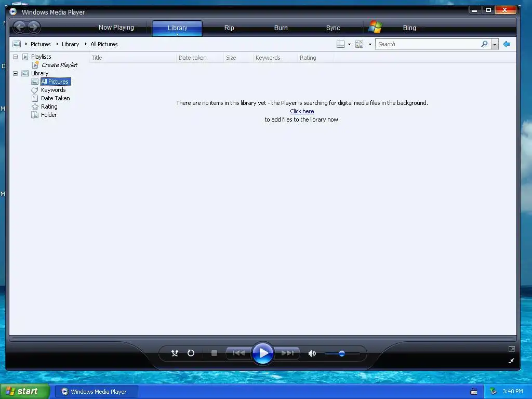This screenshot has height=399, width=532.
Task: Click into the Search box
Action: pyautogui.click(x=428, y=44)
